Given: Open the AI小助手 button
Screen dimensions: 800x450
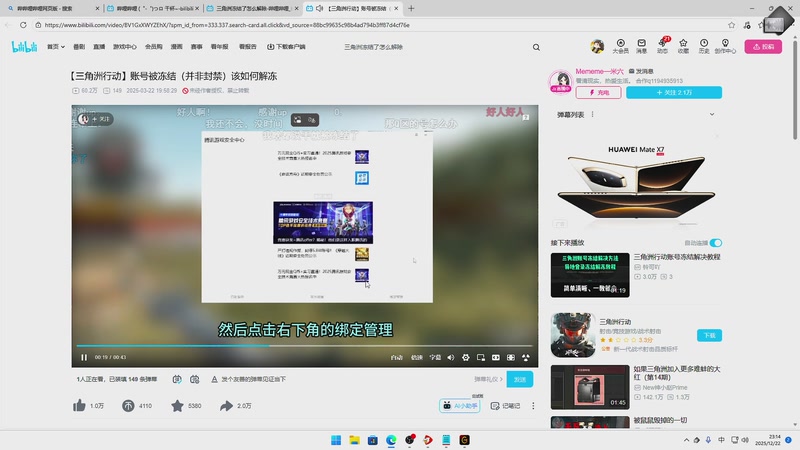Looking at the screenshot, I should click(460, 406).
